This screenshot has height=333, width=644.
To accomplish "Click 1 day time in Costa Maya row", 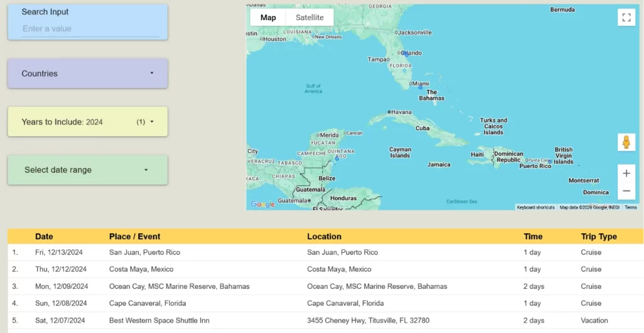I will point(532,270).
